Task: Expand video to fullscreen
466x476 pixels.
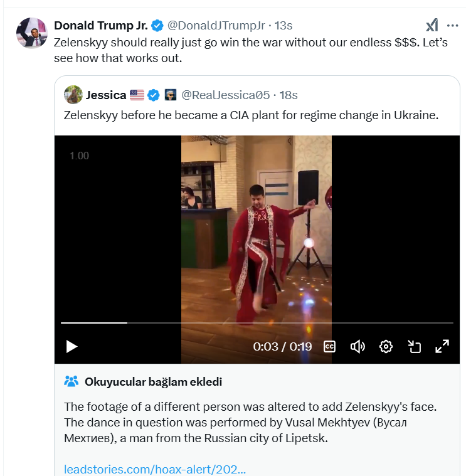Action: tap(442, 346)
